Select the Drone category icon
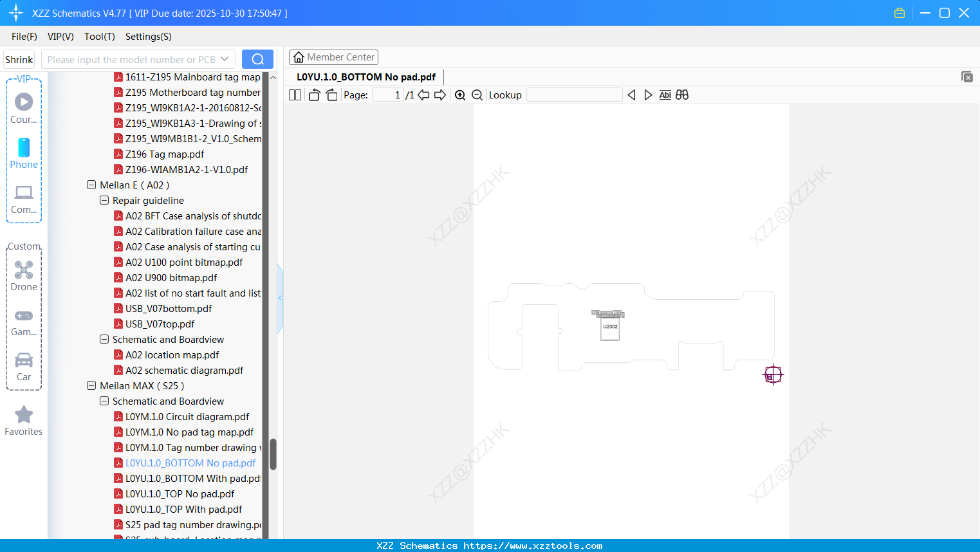Screen dimensions: 980x552 coord(24,270)
